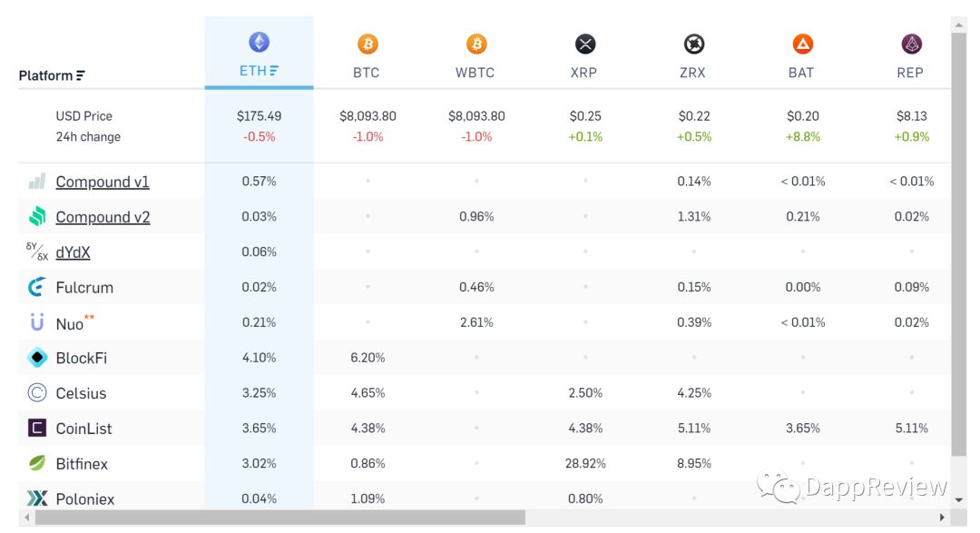The width and height of the screenshot is (980, 533).
Task: Click the REP Augur coin icon
Action: pos(911,44)
